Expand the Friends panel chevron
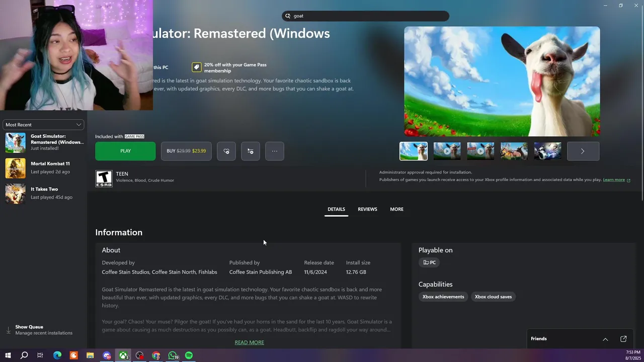The height and width of the screenshot is (362, 644). pyautogui.click(x=605, y=339)
